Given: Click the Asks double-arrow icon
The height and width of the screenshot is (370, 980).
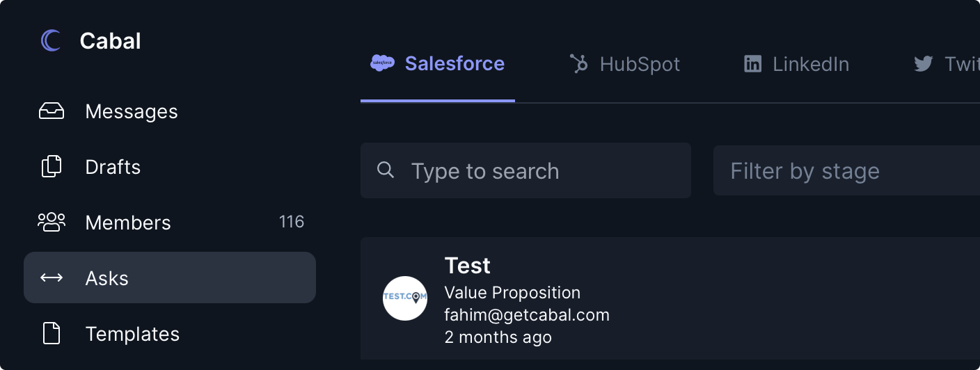Looking at the screenshot, I should 52,277.
